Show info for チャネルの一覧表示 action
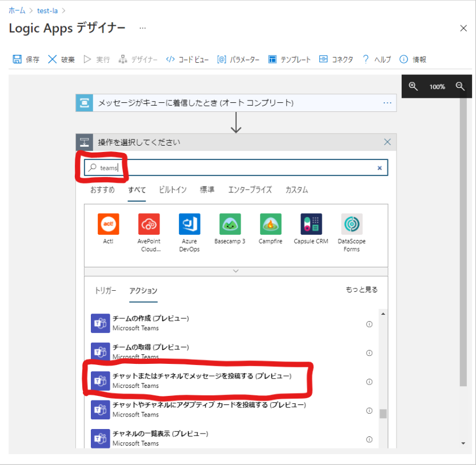Viewport: 476px width, 465px height. coord(369,439)
